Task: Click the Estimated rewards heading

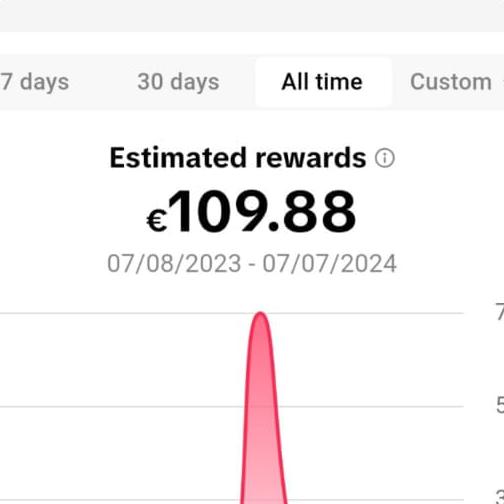Action: (x=238, y=158)
